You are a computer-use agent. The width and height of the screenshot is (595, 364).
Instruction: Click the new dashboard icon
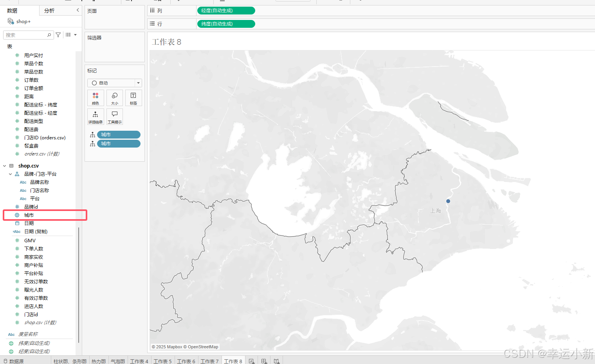click(x=264, y=361)
